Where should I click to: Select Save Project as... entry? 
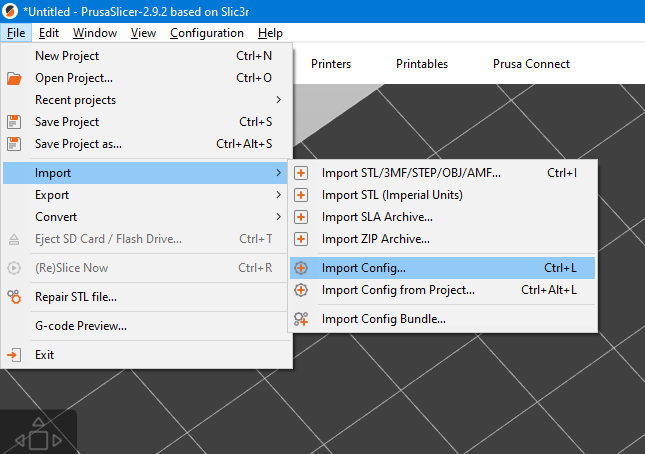(x=145, y=144)
